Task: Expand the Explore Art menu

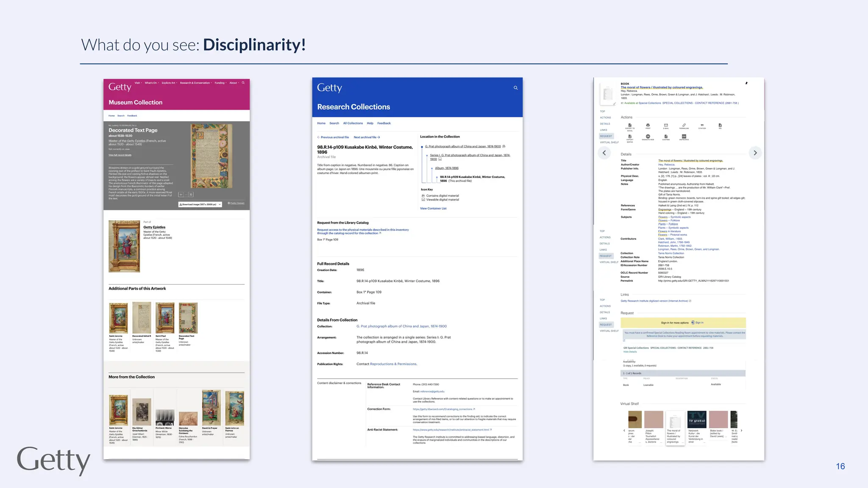Action: click(170, 83)
